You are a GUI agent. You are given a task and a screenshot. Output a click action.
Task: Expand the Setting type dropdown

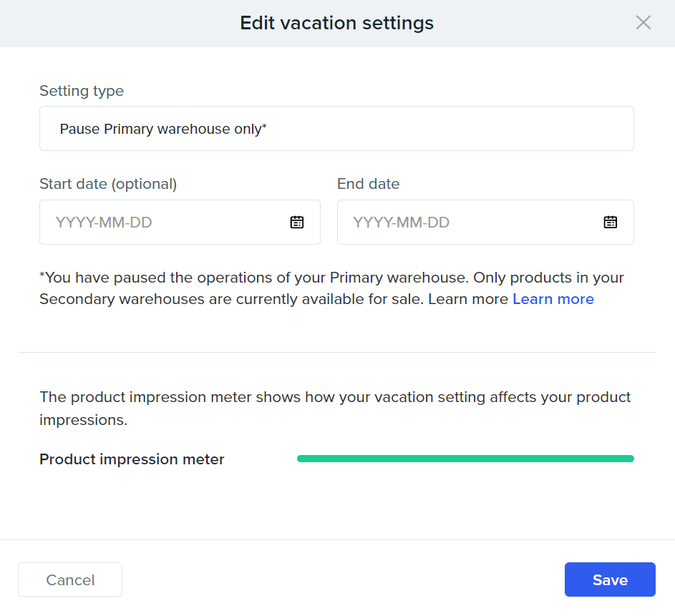coord(336,129)
